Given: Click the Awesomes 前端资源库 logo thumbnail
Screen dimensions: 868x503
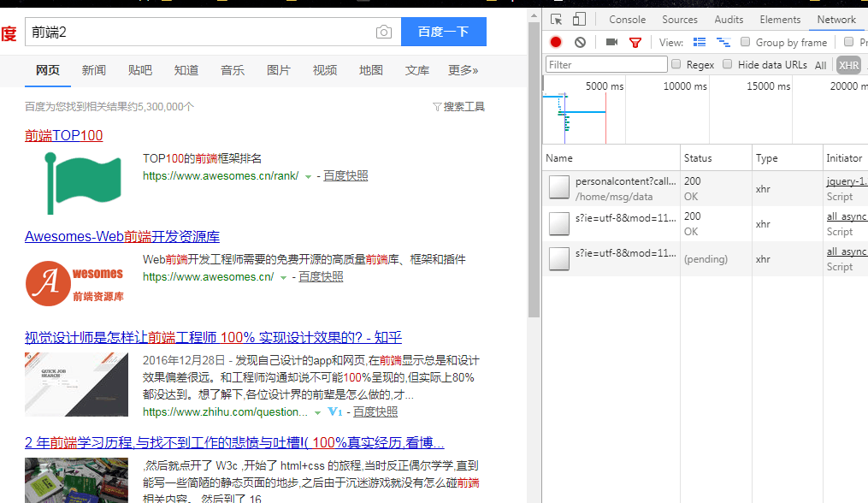Looking at the screenshot, I should point(74,284).
